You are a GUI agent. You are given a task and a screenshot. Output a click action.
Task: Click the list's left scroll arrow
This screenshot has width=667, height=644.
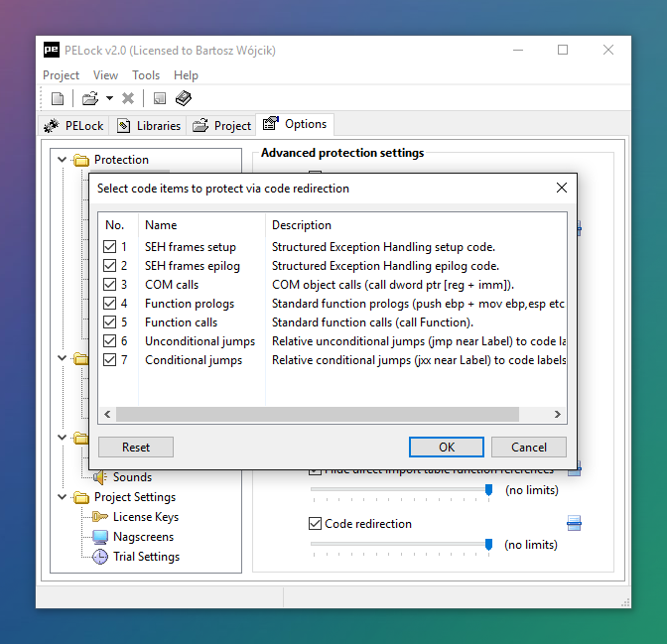coord(107,415)
